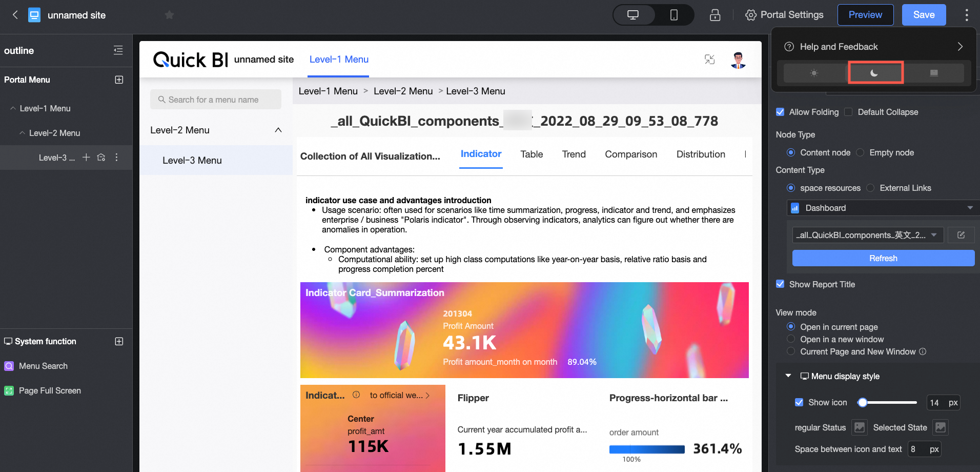Collapse the outline panel
Image resolution: width=980 pixels, height=472 pixels.
[118, 50]
